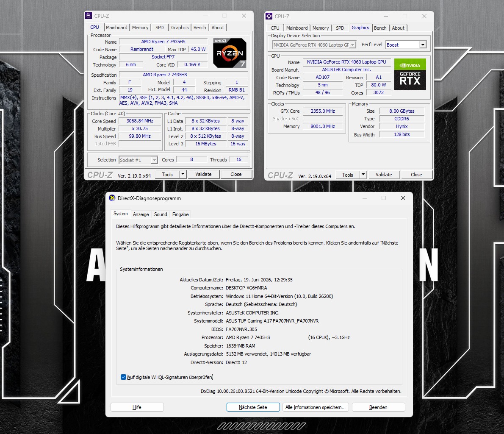Select SPD tab in right CPU-Z window
The width and height of the screenshot is (504, 434).
click(x=340, y=28)
